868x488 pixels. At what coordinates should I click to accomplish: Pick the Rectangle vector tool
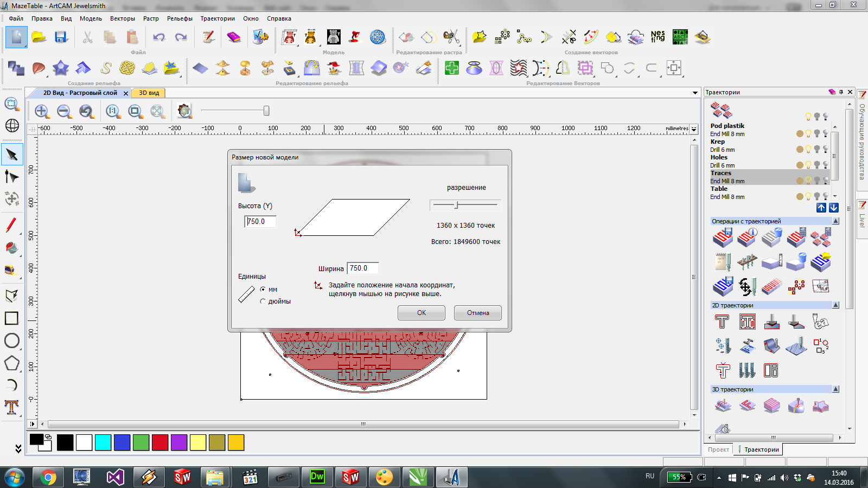pyautogui.click(x=12, y=318)
